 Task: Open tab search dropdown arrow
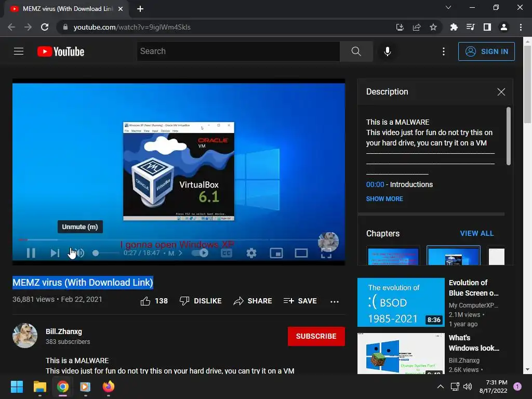tap(448, 7)
